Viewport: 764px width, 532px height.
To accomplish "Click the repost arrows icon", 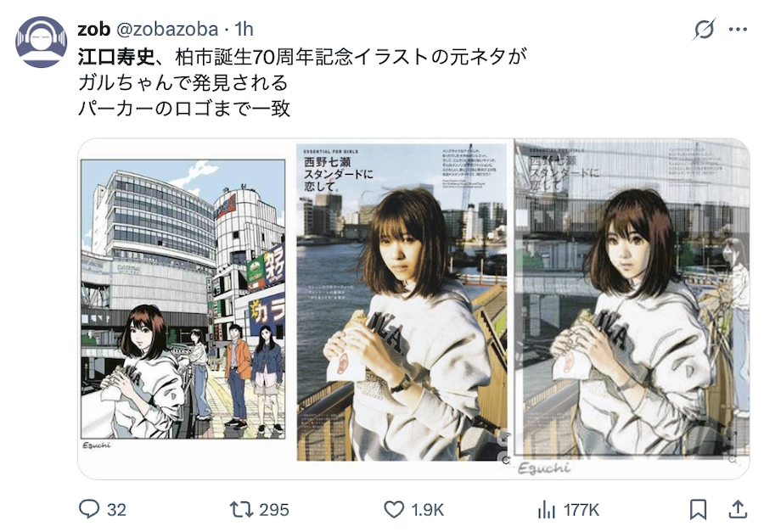I will [242, 510].
